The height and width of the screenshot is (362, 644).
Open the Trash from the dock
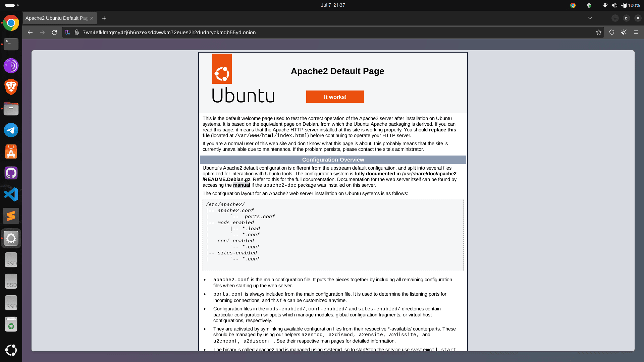tap(11, 324)
